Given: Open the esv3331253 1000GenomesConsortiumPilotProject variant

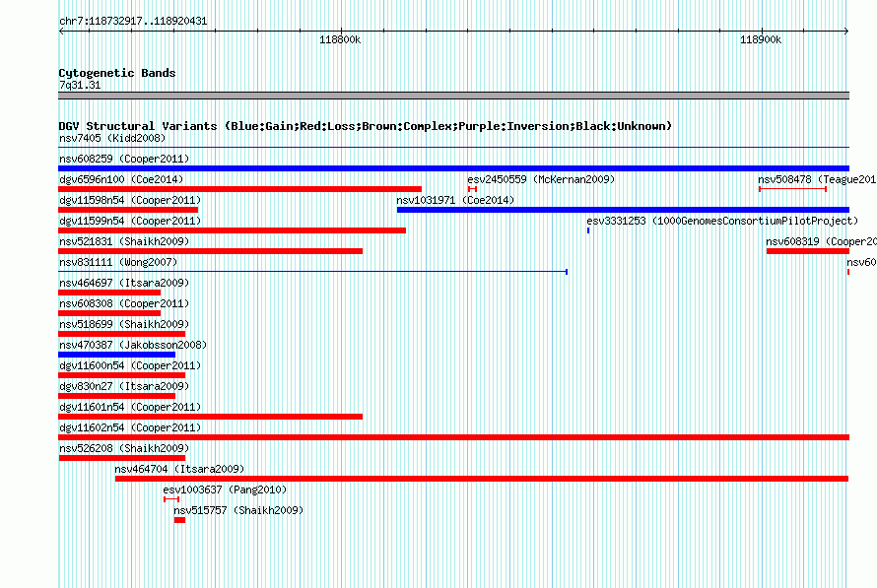Looking at the screenshot, I should [722, 221].
